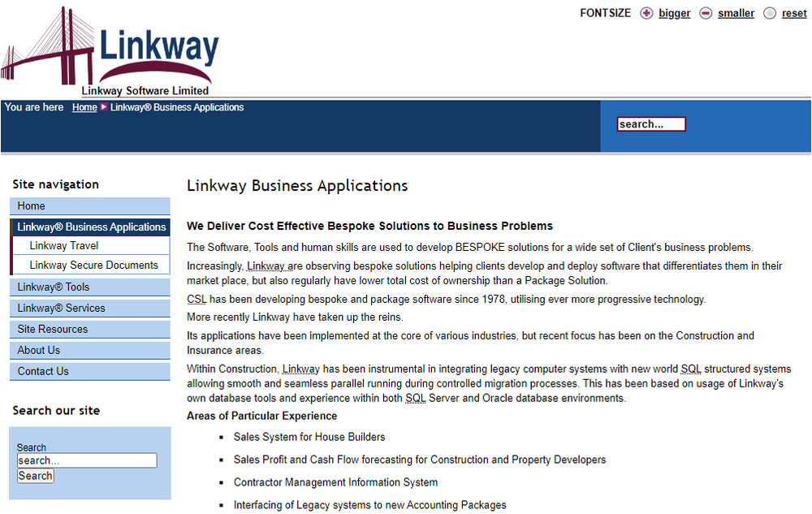Click the current breadcrumb Linkway® Business Applications
Viewport: 812px width, 514px height.
tap(177, 107)
